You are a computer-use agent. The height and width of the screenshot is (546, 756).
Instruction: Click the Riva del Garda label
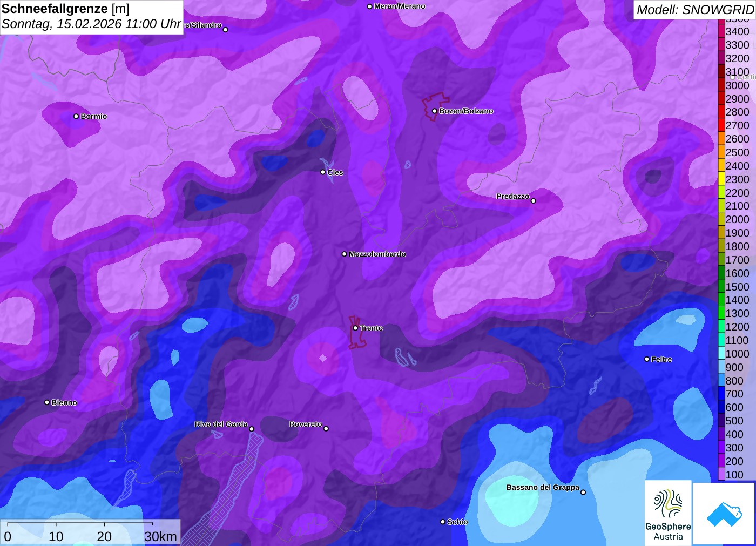click(x=221, y=424)
